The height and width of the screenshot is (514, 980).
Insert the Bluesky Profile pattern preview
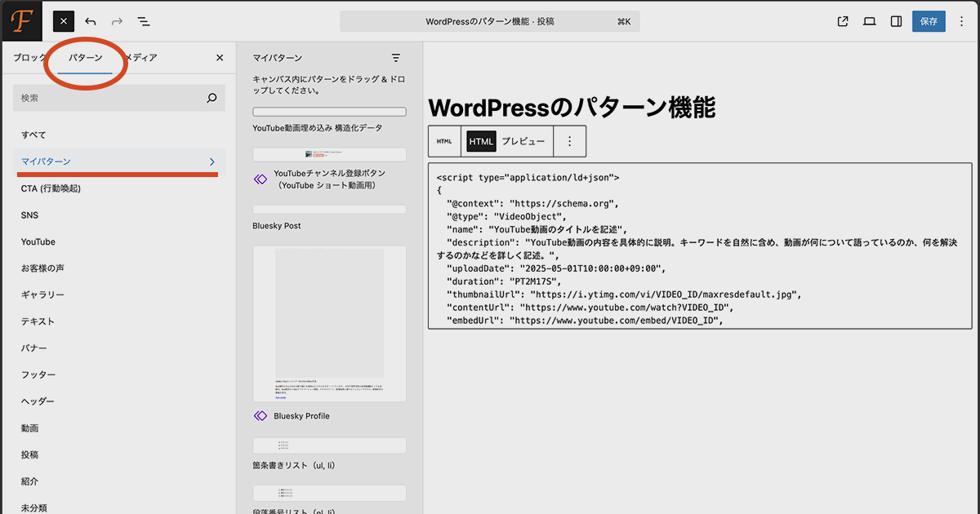pos(329,323)
